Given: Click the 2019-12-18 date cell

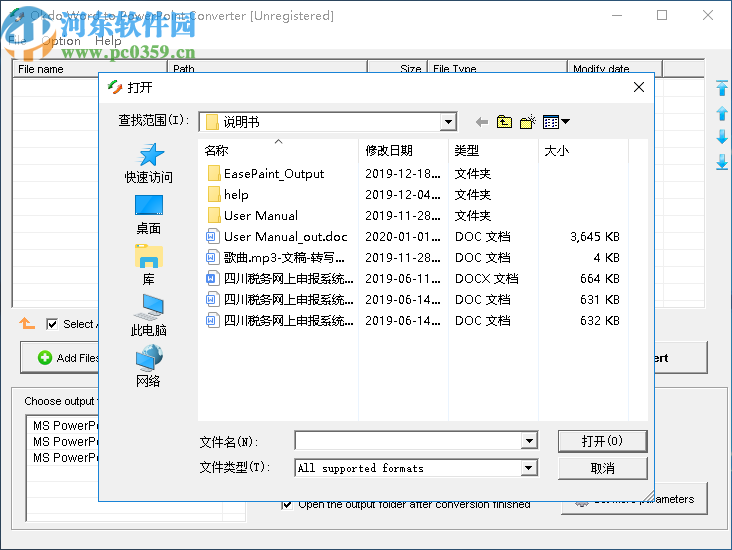Looking at the screenshot, I should pyautogui.click(x=403, y=174).
